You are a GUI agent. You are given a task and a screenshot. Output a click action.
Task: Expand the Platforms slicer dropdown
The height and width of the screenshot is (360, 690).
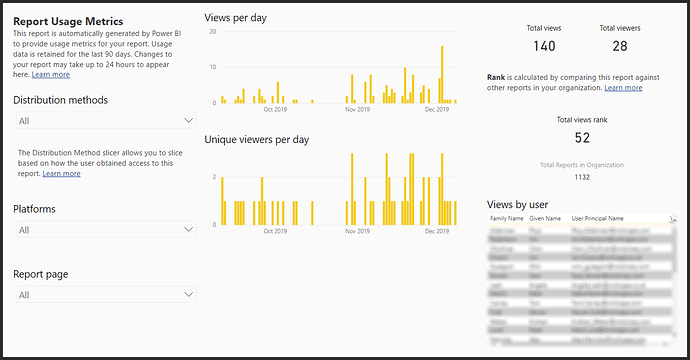pos(106,229)
